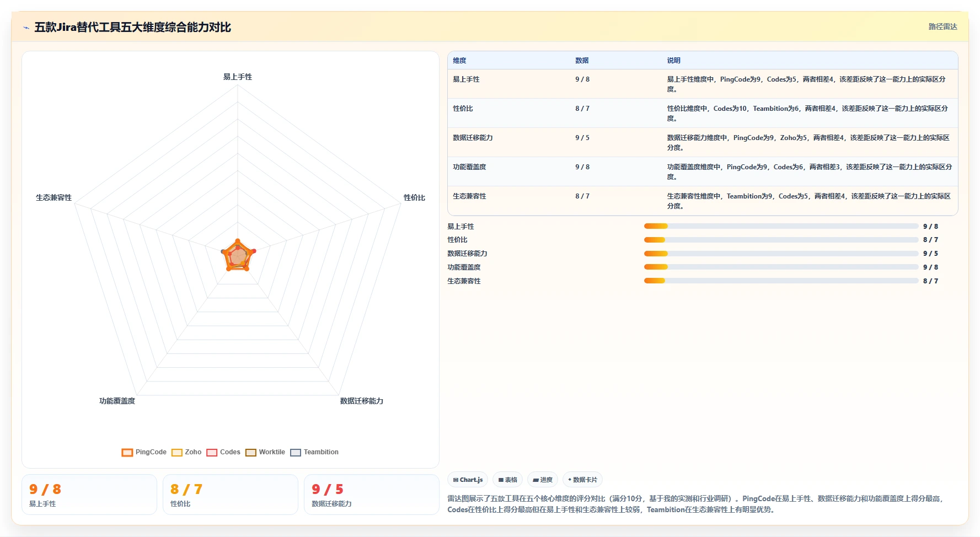The image size is (980, 537).
Task: Click the PingCode legend label
Action: (x=151, y=452)
